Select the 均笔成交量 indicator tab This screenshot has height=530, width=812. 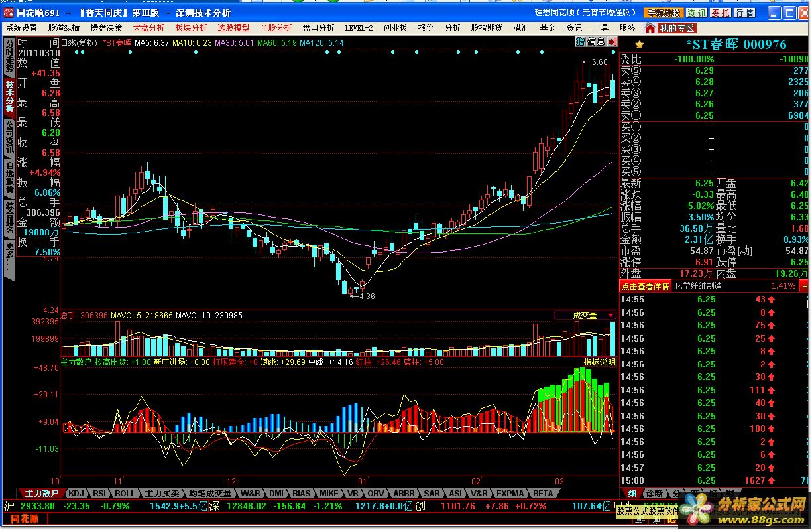click(x=209, y=494)
